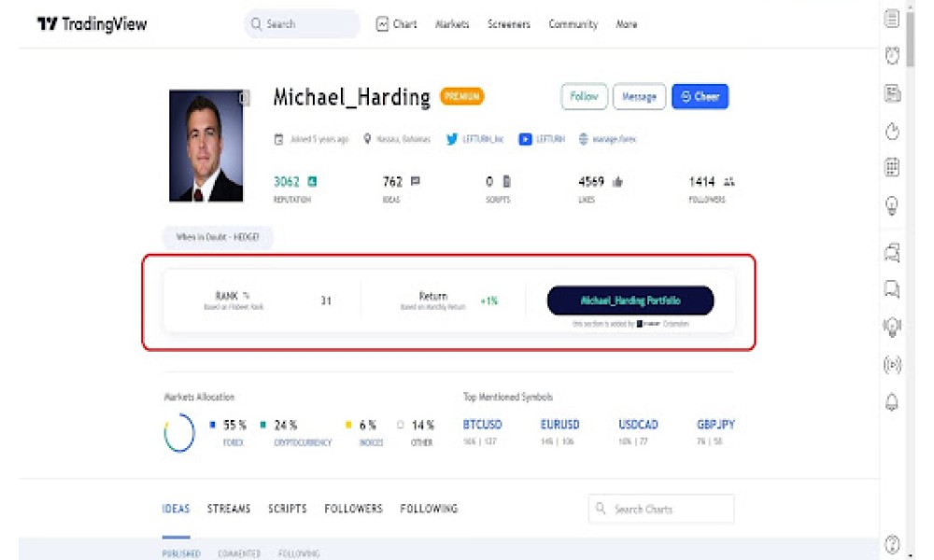Click the ideas flag icon next to 762

416,181
